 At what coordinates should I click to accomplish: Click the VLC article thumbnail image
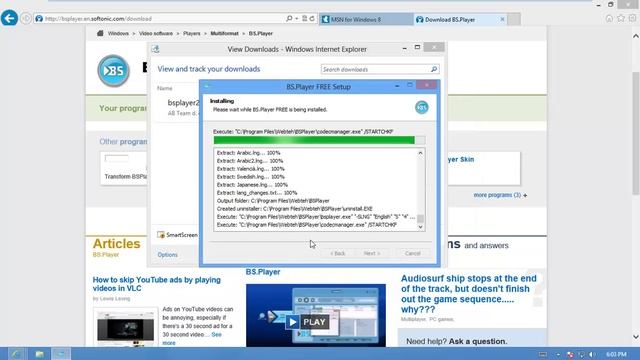tap(125, 327)
